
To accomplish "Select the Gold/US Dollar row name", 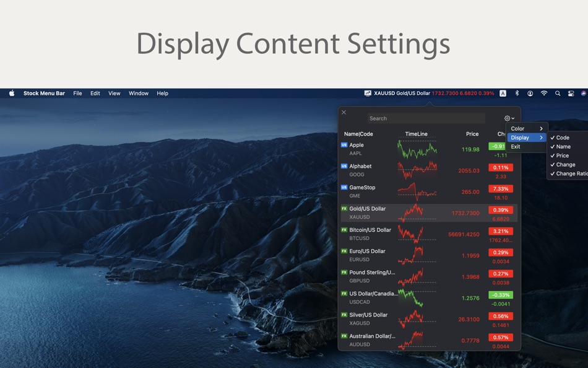I will 368,208.
